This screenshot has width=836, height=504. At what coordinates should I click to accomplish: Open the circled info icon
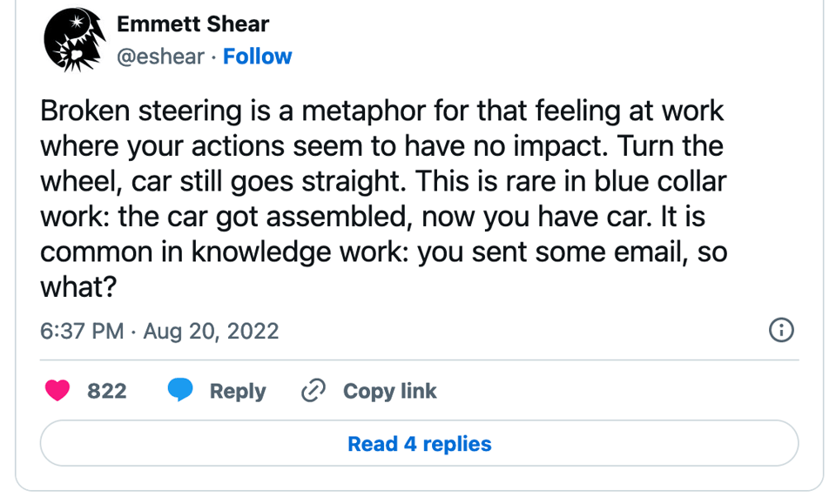[x=781, y=330]
